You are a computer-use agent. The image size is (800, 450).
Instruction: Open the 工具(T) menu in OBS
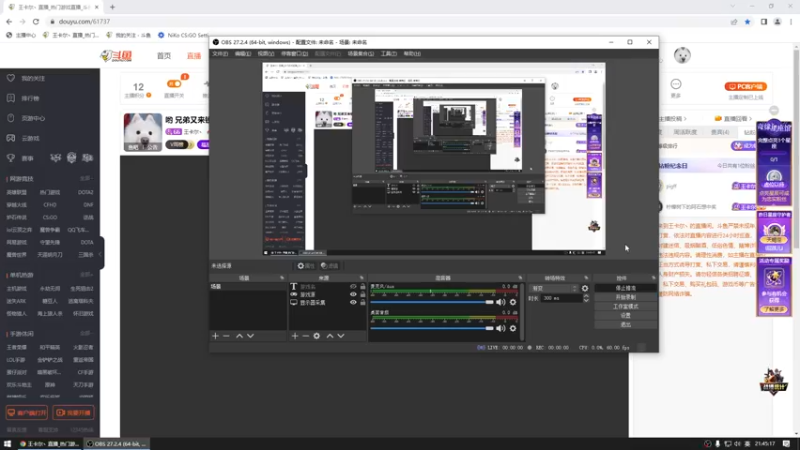(x=389, y=54)
